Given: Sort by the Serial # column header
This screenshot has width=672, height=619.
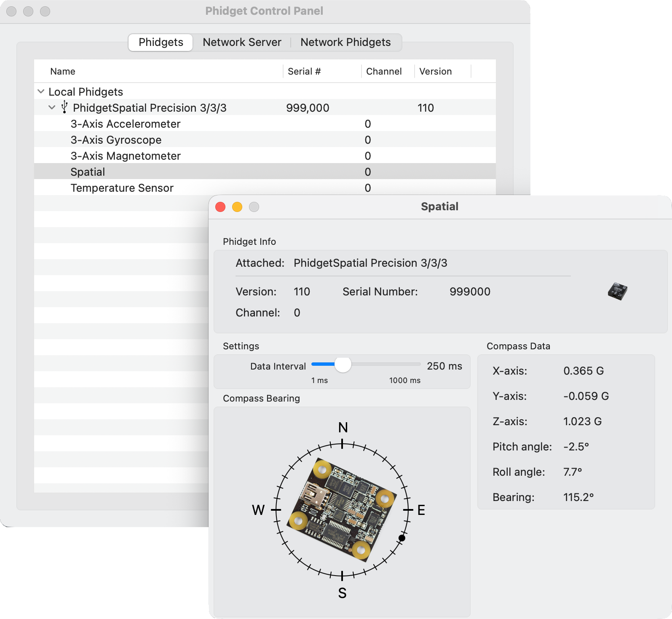Looking at the screenshot, I should click(x=304, y=72).
